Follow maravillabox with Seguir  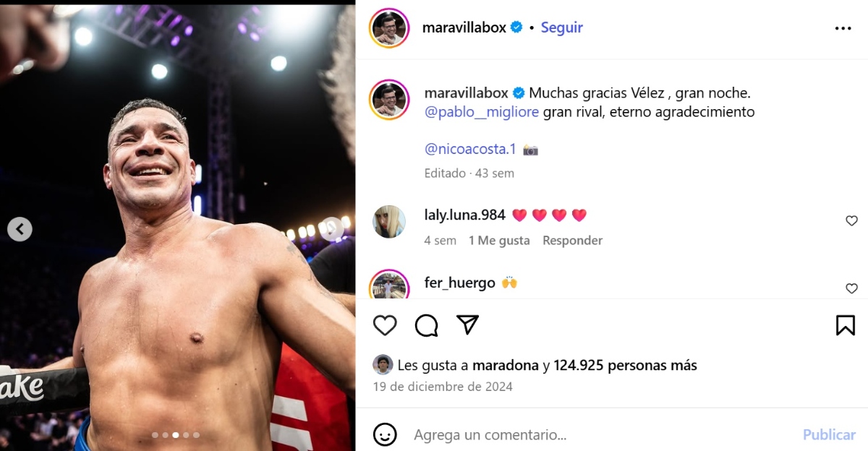(562, 27)
